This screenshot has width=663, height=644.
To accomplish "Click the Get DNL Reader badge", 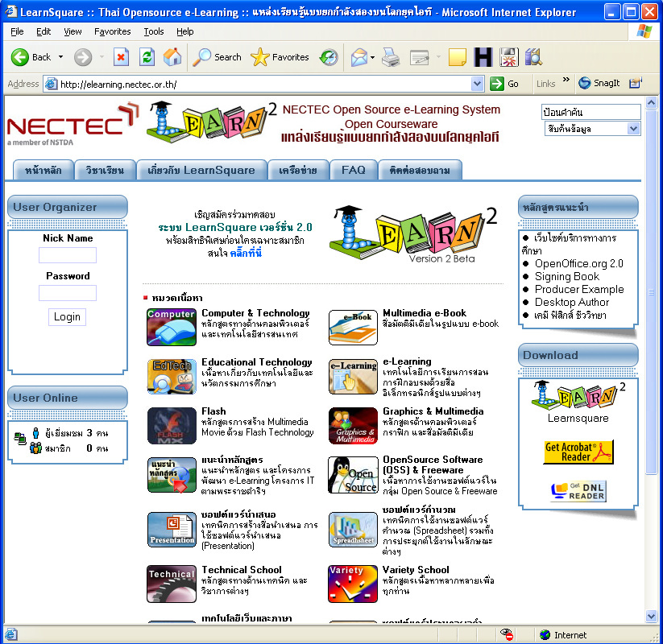I will point(578,491).
